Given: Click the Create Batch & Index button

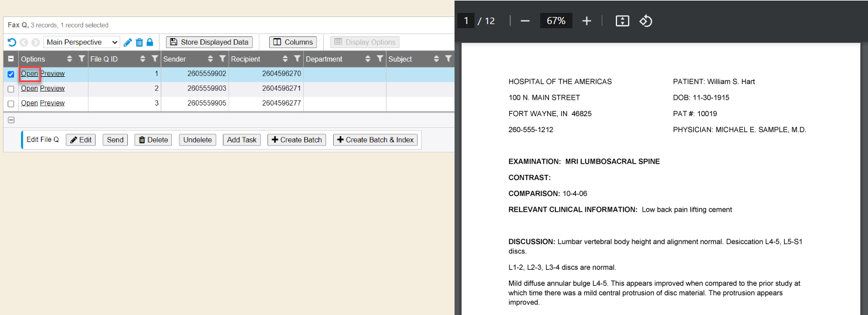Looking at the screenshot, I should pos(375,140).
